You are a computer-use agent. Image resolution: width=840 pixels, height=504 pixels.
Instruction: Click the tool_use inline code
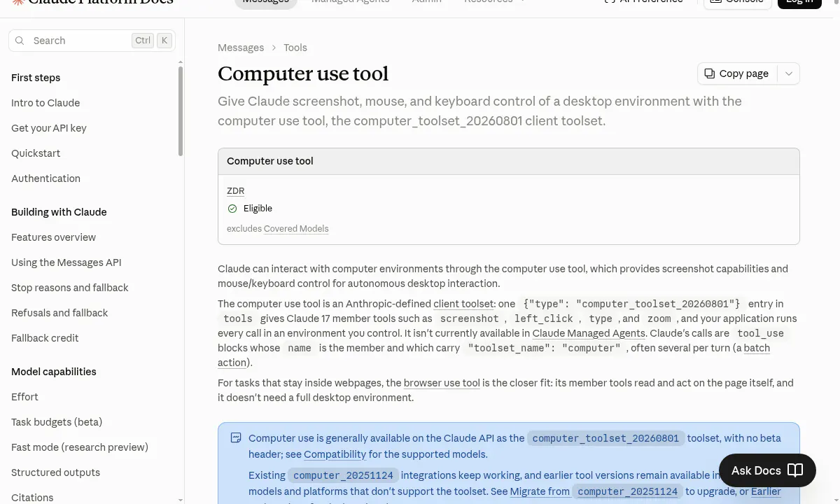click(x=761, y=333)
